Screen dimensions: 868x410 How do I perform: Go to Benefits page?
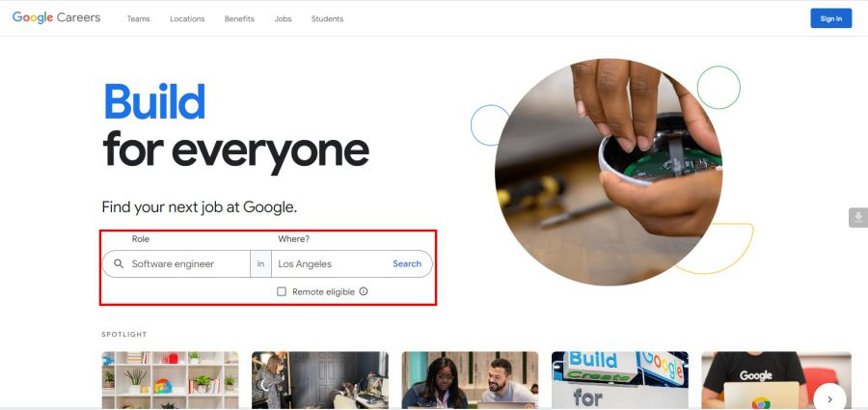coord(239,19)
